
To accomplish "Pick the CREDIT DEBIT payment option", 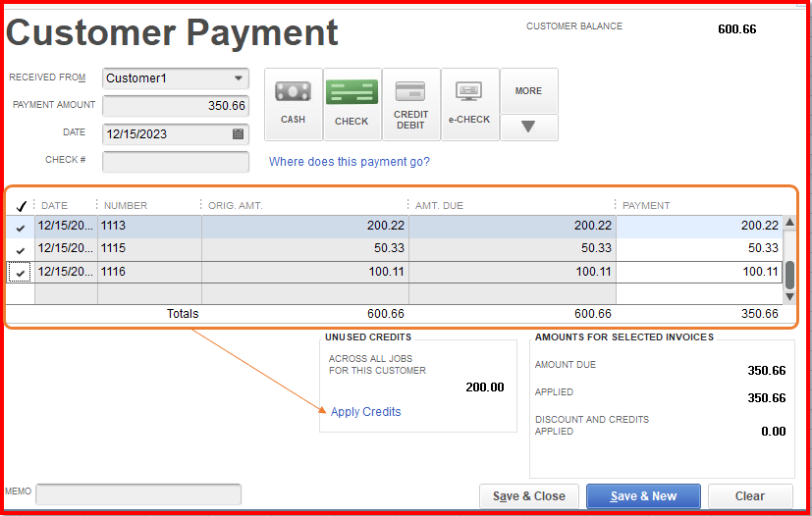I will [x=411, y=104].
